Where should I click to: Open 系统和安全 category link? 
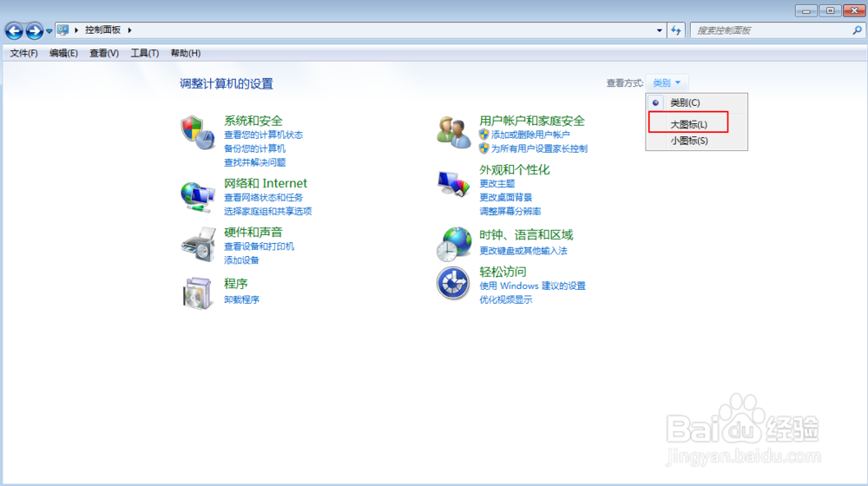[253, 121]
